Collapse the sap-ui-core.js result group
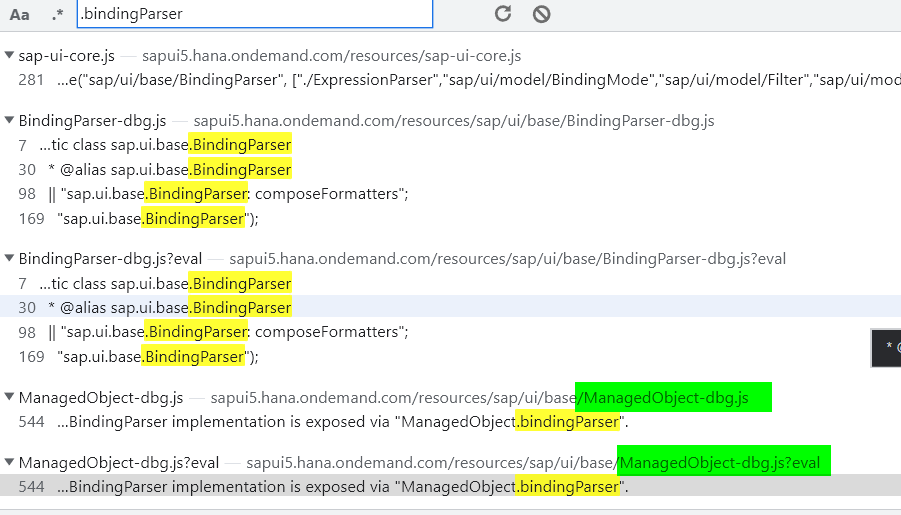 click(9, 55)
